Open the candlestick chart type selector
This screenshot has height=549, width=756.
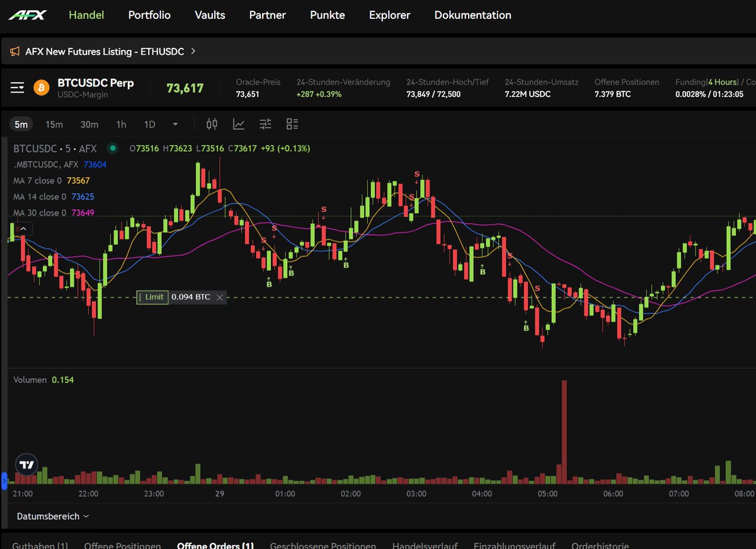[212, 124]
